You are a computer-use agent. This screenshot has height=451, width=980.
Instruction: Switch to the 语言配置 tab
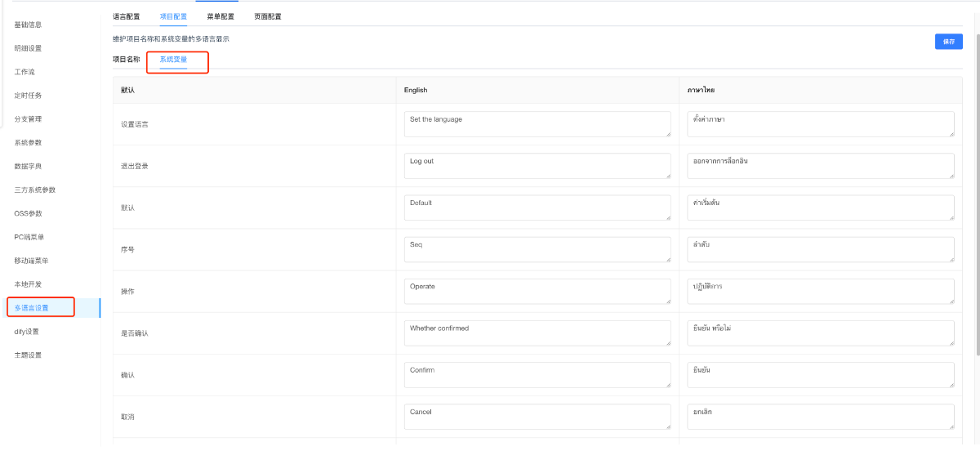126,16
